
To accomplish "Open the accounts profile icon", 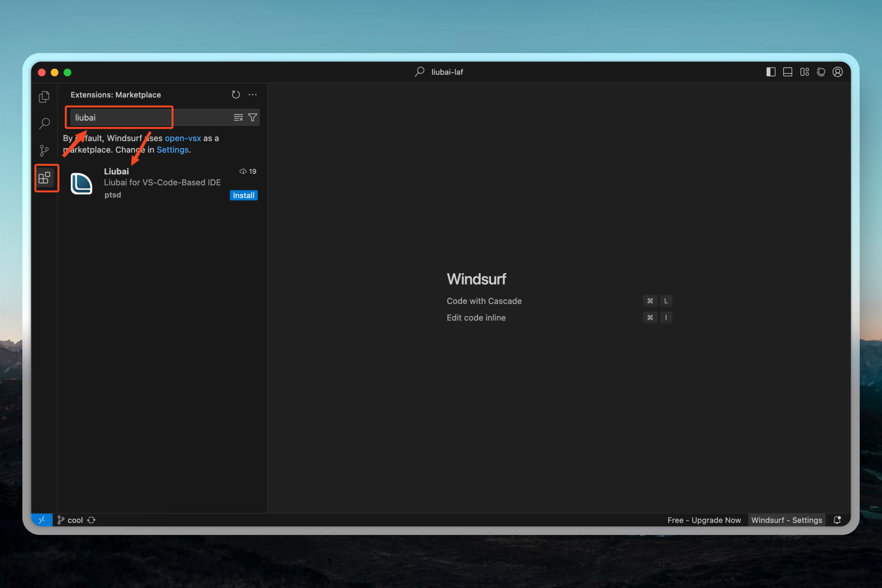I will [x=837, y=72].
